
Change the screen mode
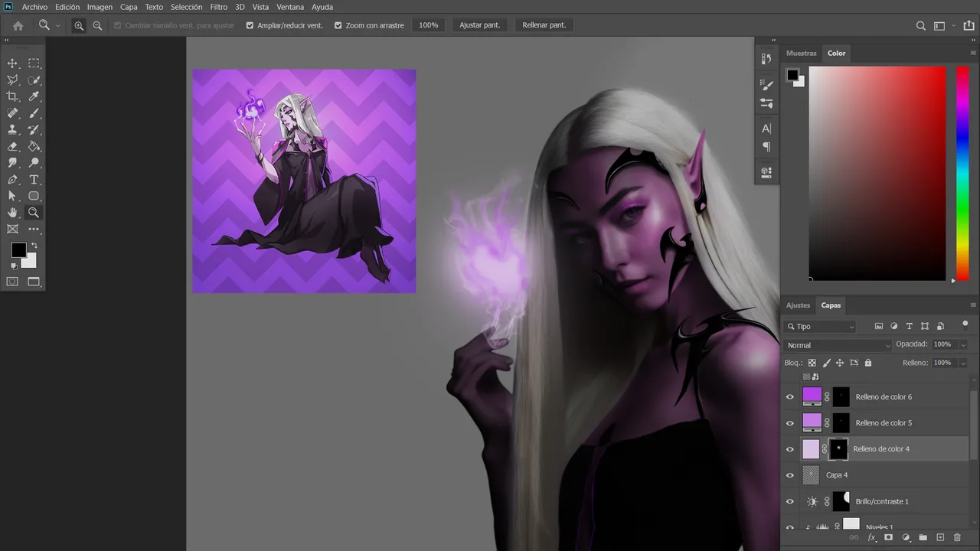(34, 282)
